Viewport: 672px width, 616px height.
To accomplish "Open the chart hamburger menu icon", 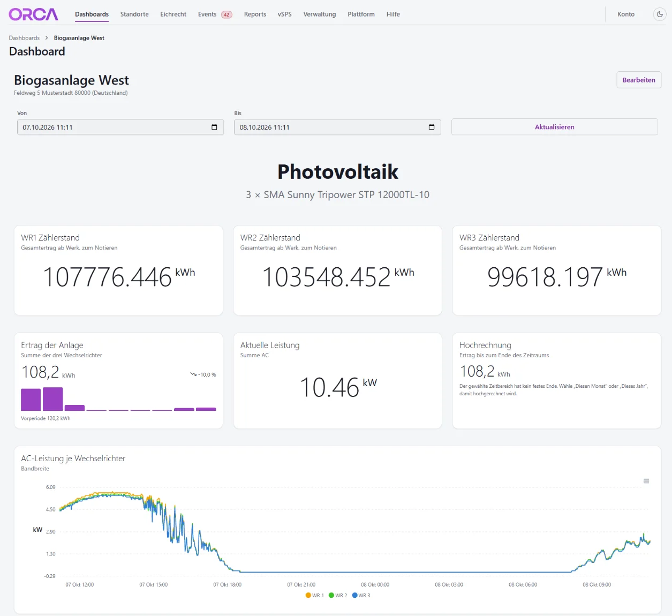I will [x=646, y=481].
